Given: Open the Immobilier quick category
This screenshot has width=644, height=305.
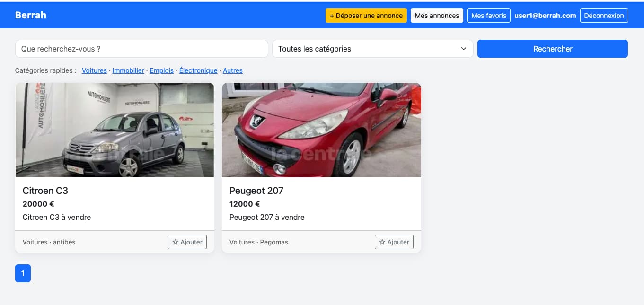Looking at the screenshot, I should click(128, 70).
